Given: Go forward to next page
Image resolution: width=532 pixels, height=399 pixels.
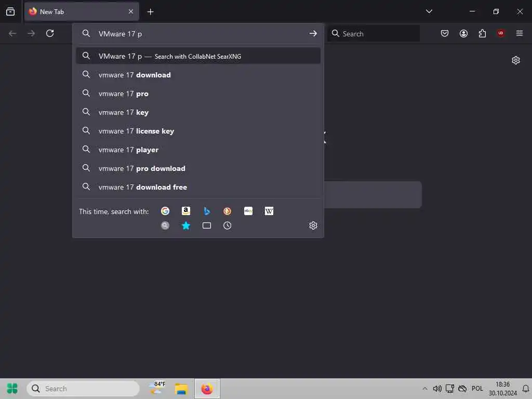Looking at the screenshot, I should click(x=31, y=33).
